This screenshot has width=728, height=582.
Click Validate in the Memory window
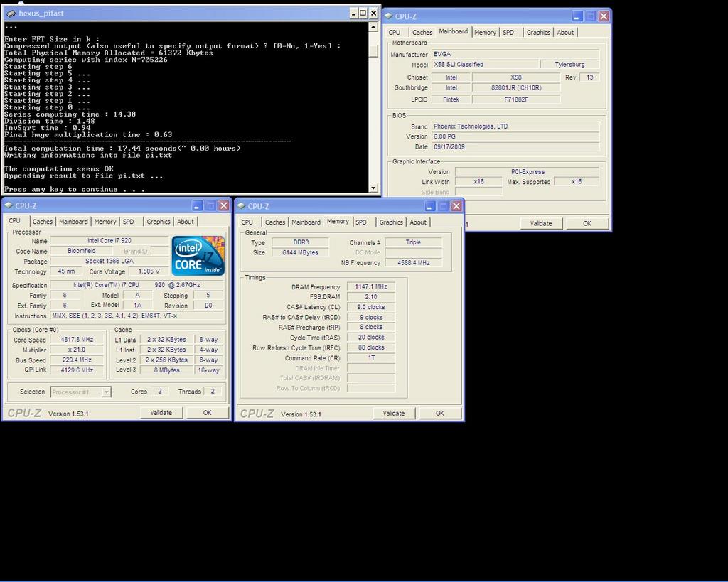394,413
